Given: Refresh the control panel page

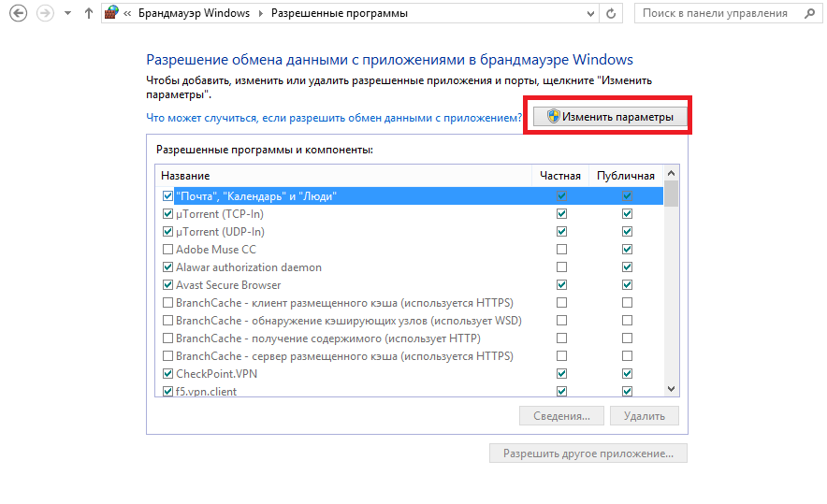Looking at the screenshot, I should [611, 14].
